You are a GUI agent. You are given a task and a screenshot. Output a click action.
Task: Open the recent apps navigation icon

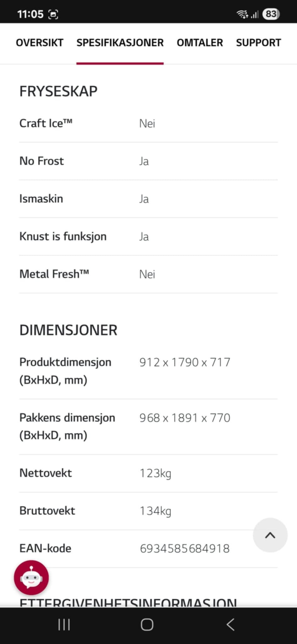pyautogui.click(x=64, y=625)
